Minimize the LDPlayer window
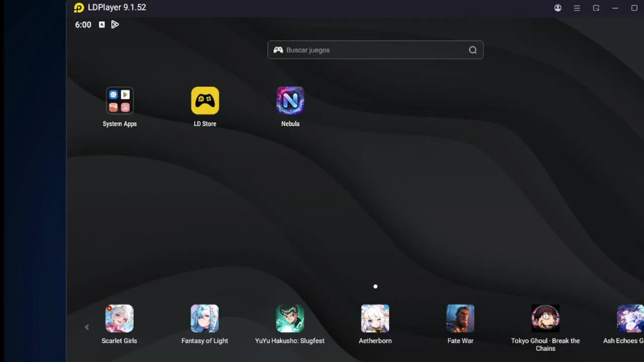 [615, 8]
